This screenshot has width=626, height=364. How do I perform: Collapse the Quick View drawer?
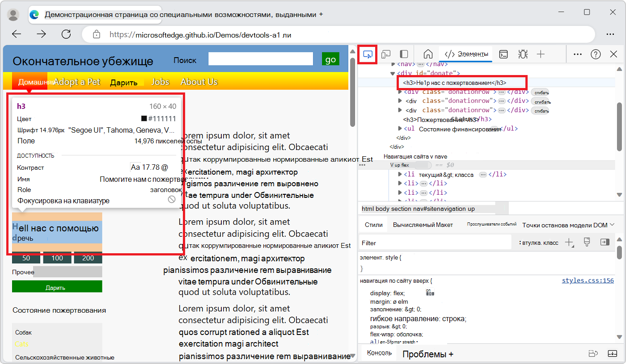pos(612,354)
